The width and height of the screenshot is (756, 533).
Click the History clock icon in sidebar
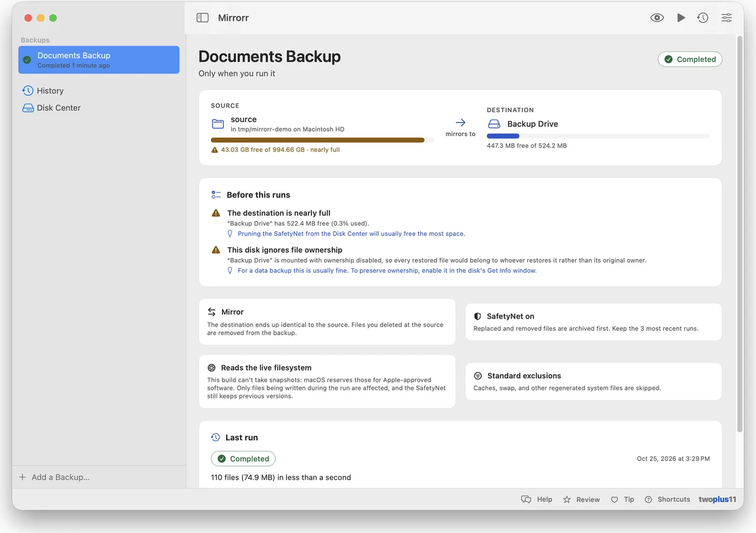[x=28, y=90]
